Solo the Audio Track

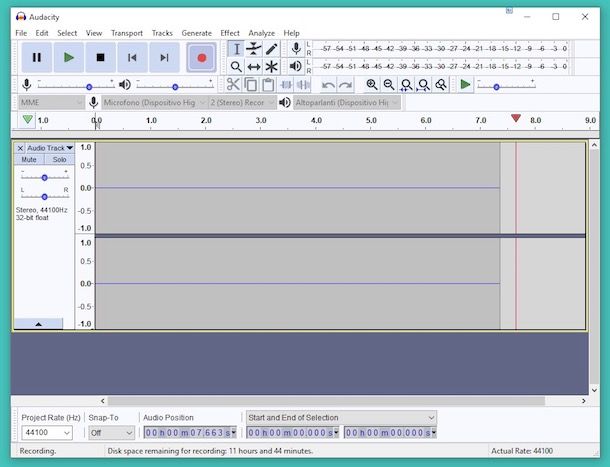(59, 160)
